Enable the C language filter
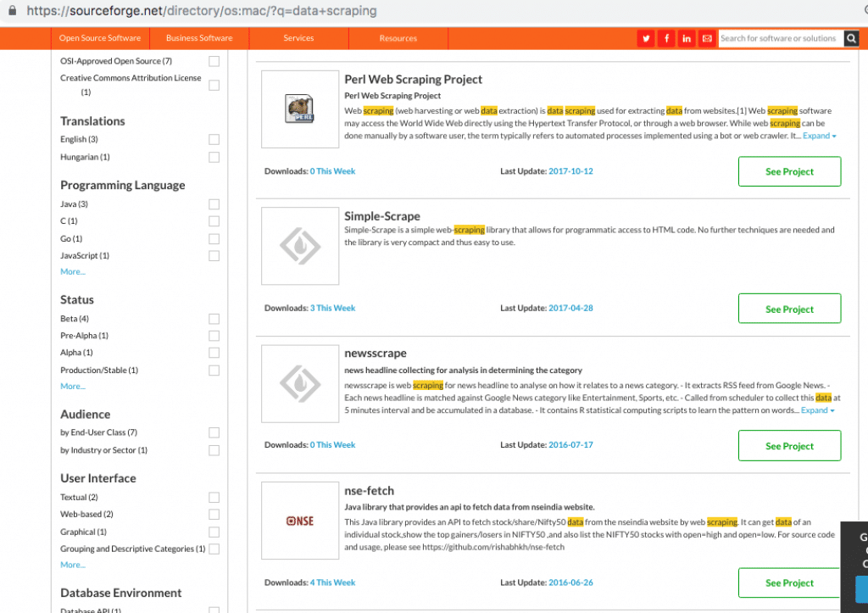 coord(214,221)
